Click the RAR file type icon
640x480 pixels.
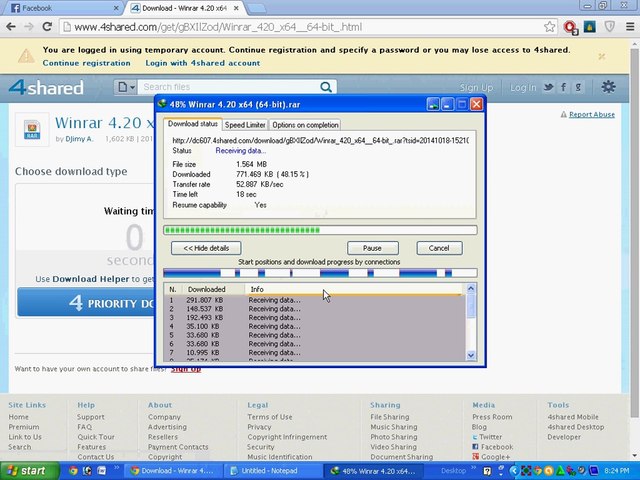(32, 130)
